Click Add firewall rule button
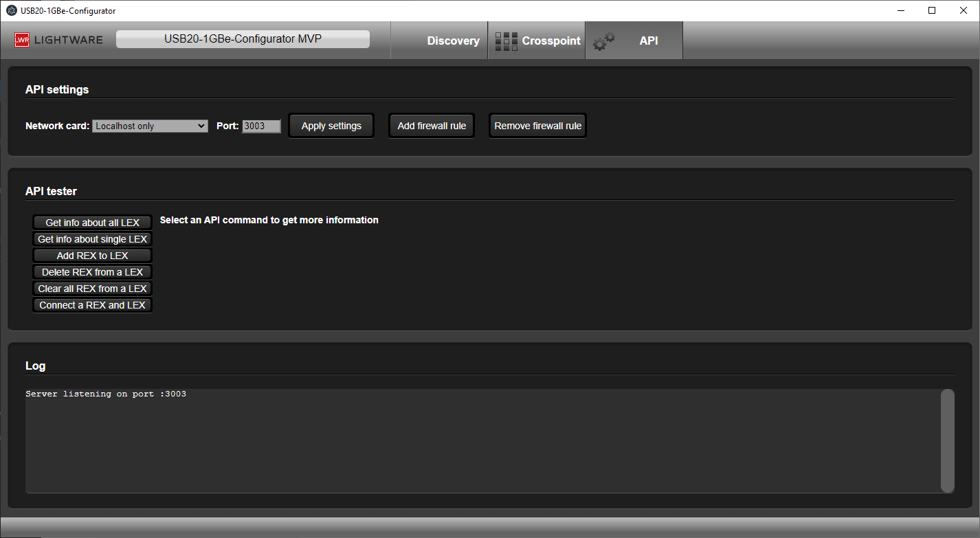This screenshot has height=538, width=980. coord(432,126)
